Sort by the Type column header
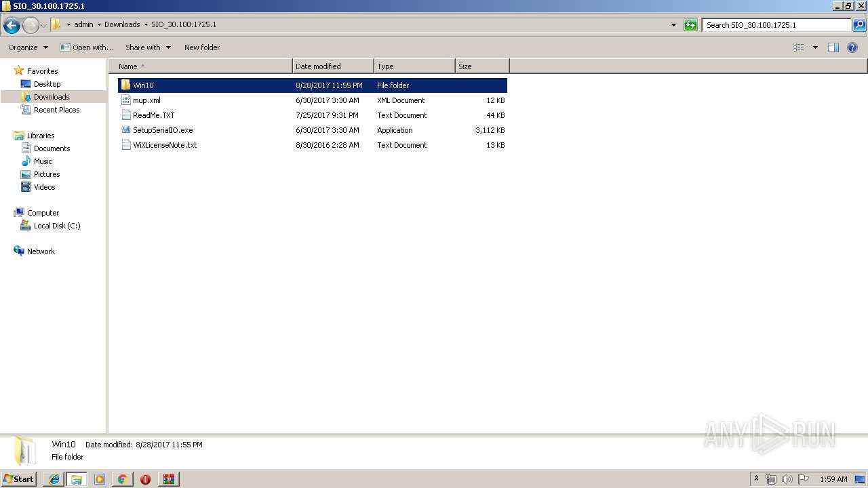The width and height of the screenshot is (868, 488). [x=414, y=66]
